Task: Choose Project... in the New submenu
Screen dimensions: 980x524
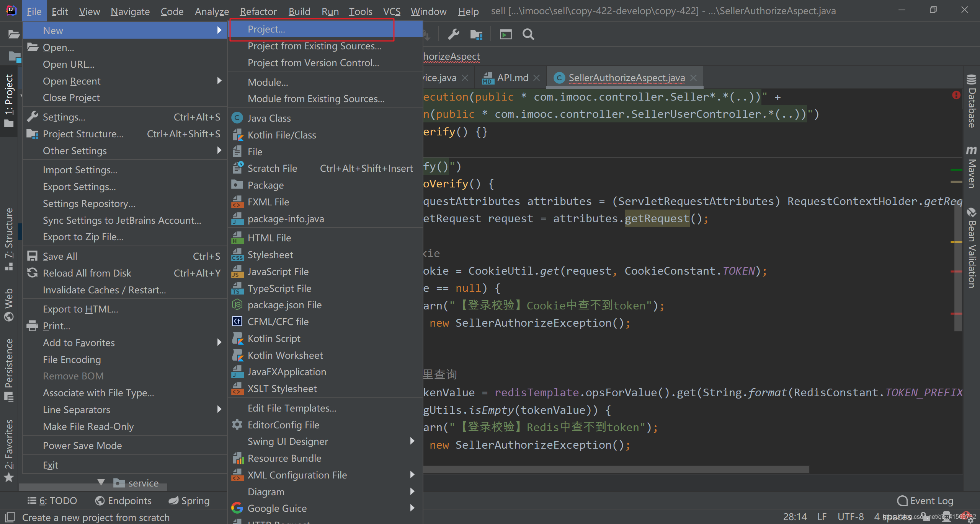Action: click(x=266, y=29)
